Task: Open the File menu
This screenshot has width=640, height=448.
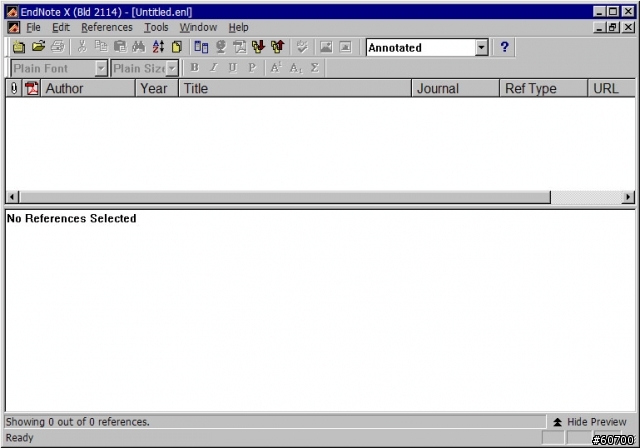Action: (x=33, y=27)
